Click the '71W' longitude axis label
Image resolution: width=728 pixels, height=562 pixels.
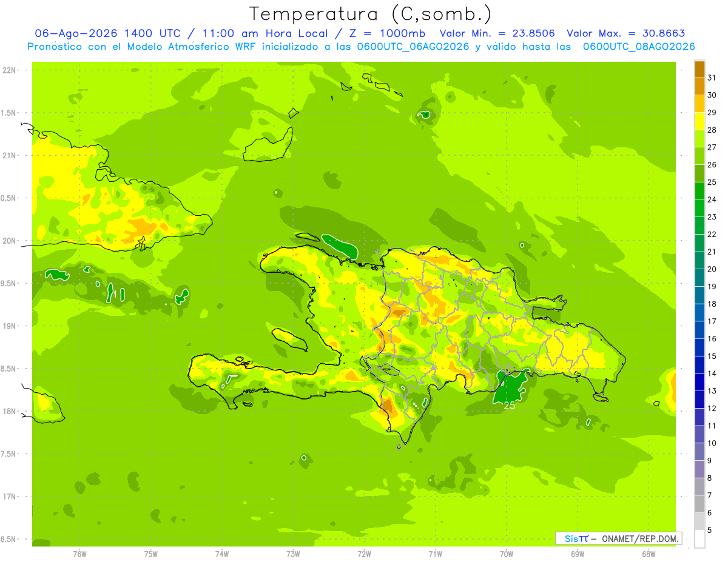click(435, 554)
